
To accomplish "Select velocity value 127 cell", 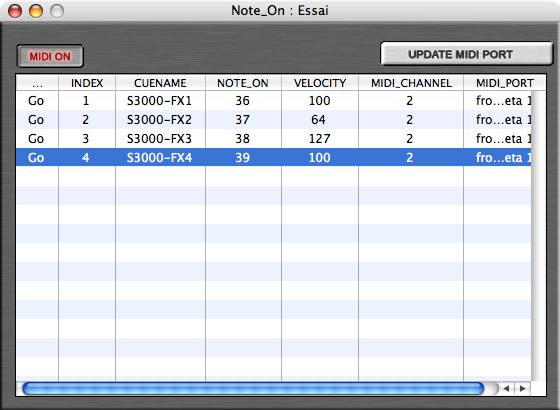I will (320, 139).
